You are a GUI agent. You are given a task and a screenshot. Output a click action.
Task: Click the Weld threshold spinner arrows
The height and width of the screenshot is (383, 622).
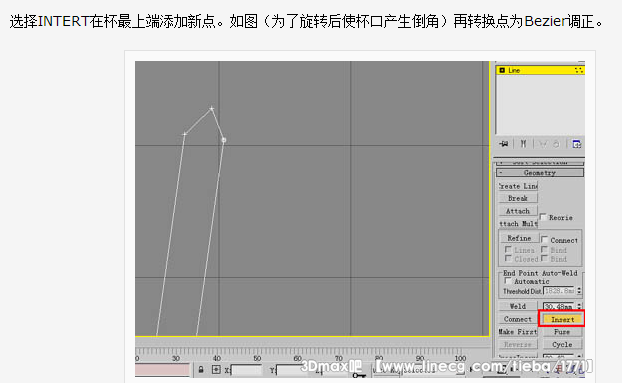pyautogui.click(x=579, y=306)
